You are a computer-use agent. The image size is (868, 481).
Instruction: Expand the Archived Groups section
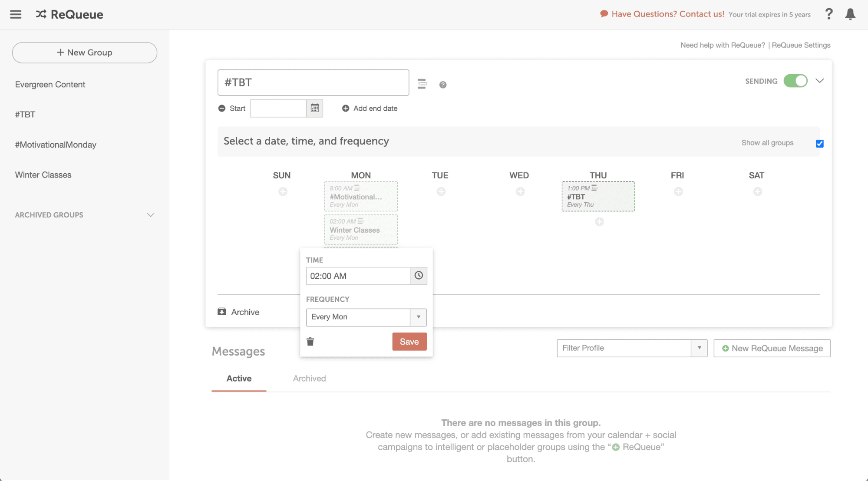click(151, 215)
